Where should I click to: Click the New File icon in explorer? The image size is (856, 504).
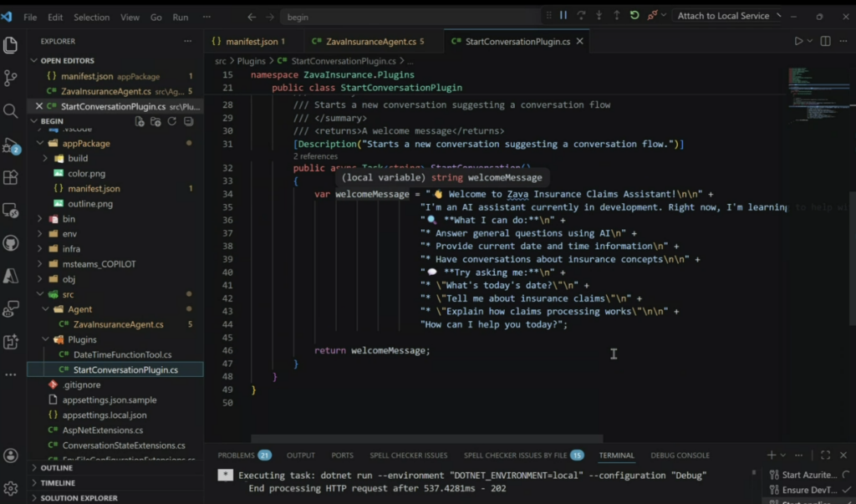pyautogui.click(x=140, y=121)
